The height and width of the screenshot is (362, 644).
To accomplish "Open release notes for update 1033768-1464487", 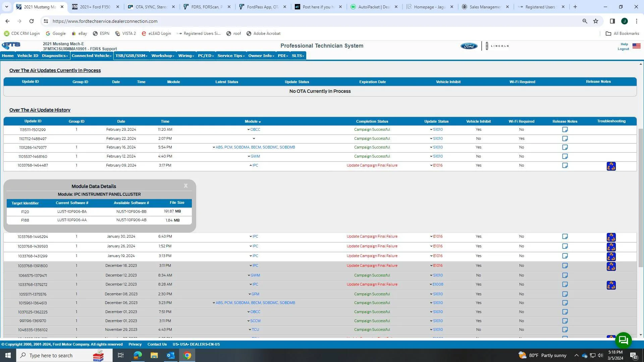I will [x=565, y=166].
